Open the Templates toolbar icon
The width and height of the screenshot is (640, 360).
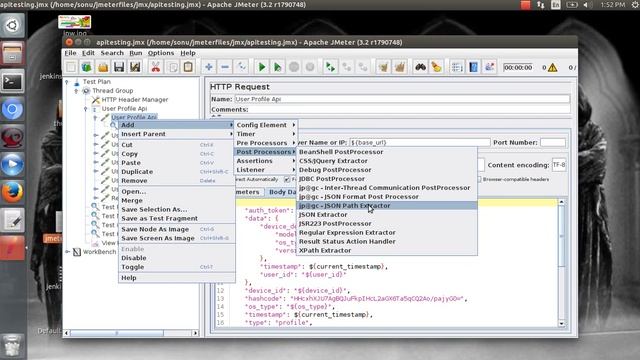[x=87, y=67]
